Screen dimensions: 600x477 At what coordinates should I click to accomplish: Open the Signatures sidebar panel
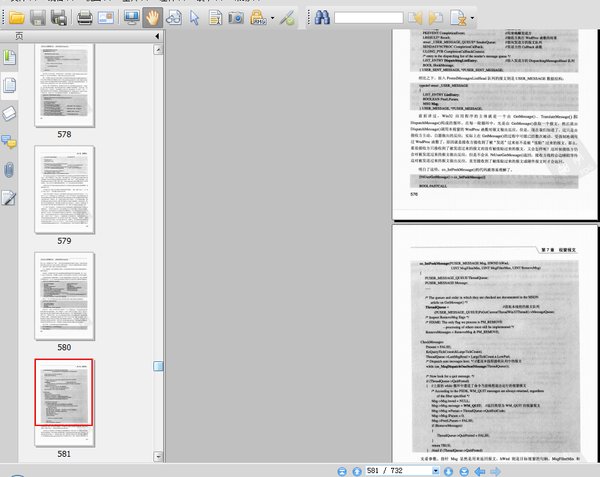click(x=9, y=198)
